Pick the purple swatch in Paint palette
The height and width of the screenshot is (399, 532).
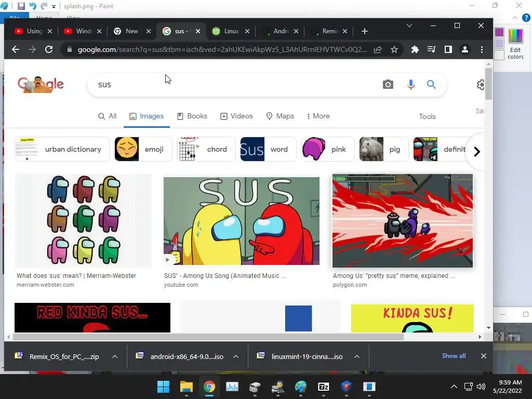tap(499, 32)
